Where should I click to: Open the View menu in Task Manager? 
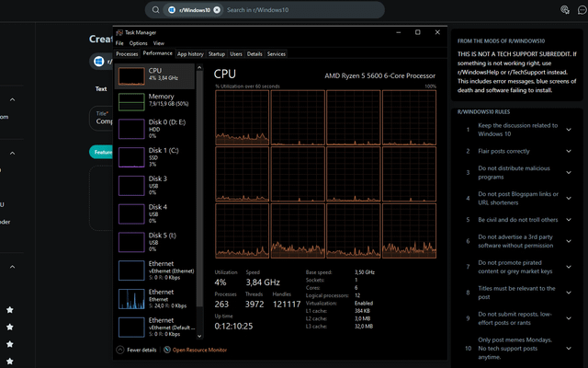(159, 43)
